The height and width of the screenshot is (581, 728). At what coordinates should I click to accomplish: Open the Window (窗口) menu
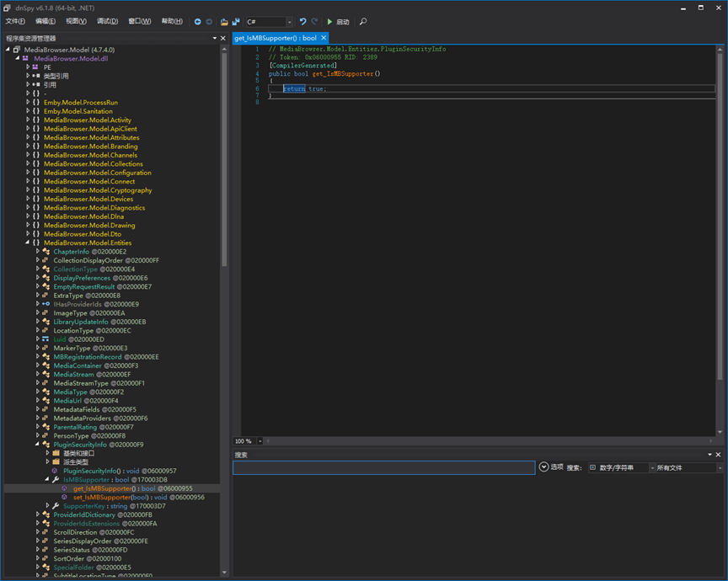point(140,21)
